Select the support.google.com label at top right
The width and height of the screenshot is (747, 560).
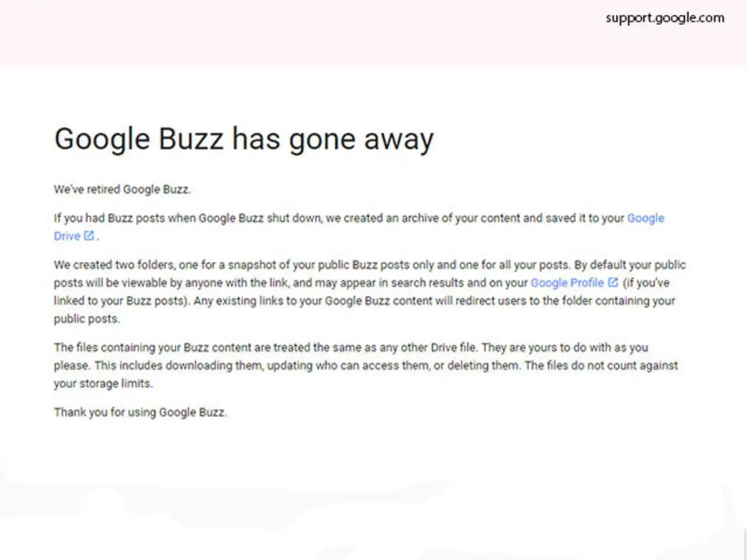tap(665, 18)
